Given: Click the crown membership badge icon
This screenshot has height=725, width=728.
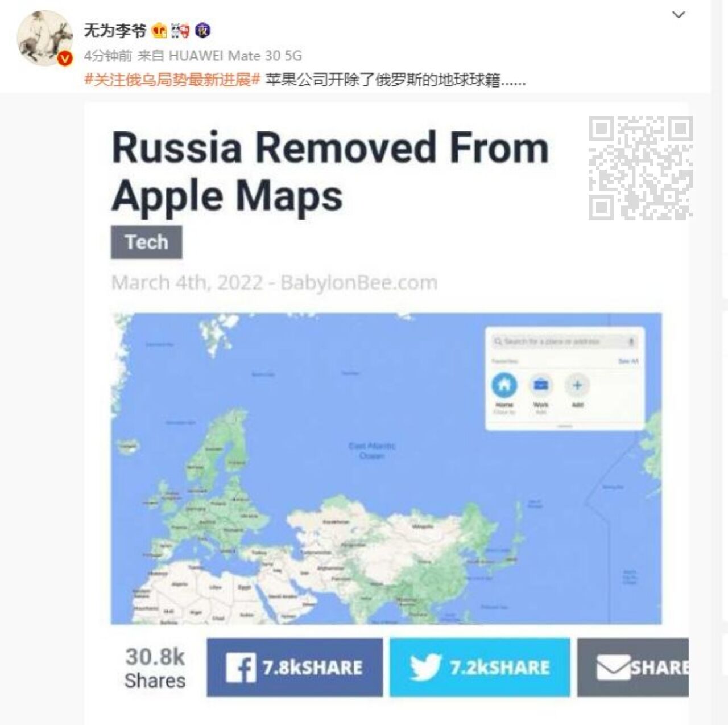Looking at the screenshot, I should coord(159,30).
